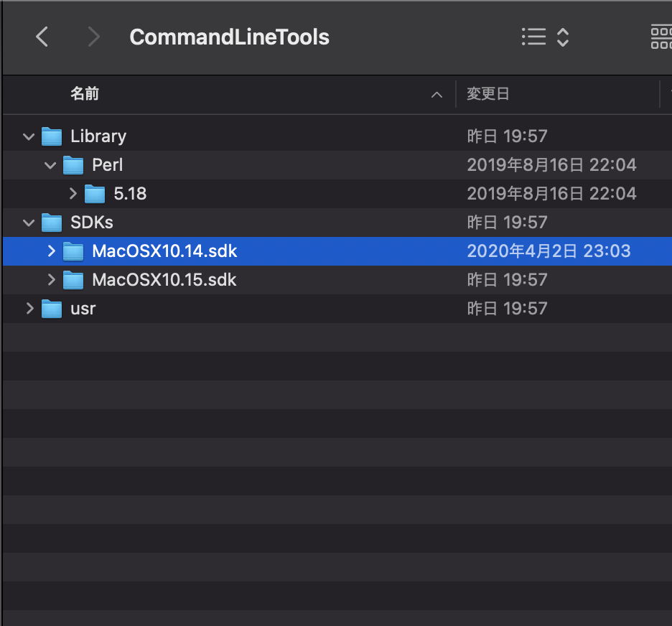
Task: Collapse the SDKs folder
Action: tap(29, 223)
